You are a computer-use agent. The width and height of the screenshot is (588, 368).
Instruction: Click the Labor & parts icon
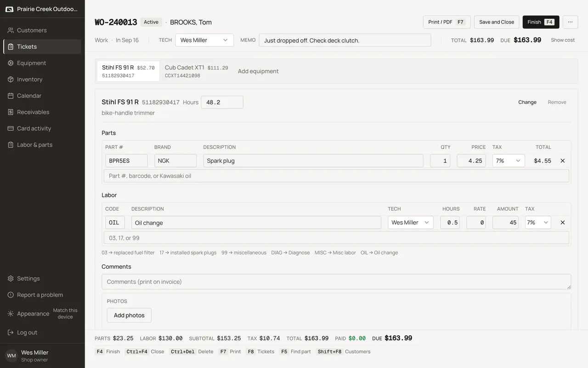pos(11,144)
